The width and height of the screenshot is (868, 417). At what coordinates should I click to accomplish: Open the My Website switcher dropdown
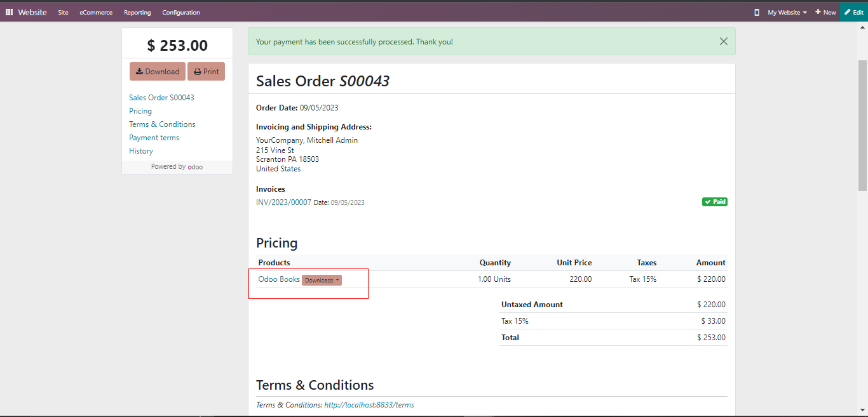[x=787, y=12]
